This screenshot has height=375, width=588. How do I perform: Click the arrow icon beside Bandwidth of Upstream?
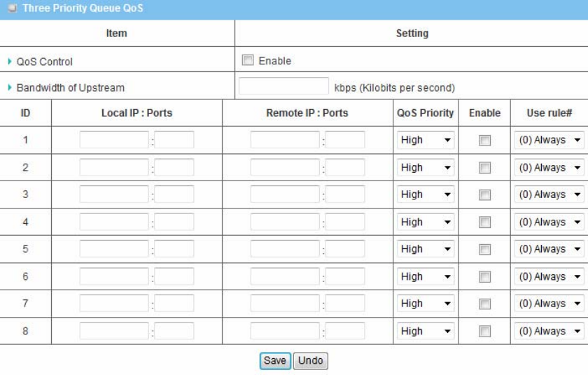pos(9,88)
